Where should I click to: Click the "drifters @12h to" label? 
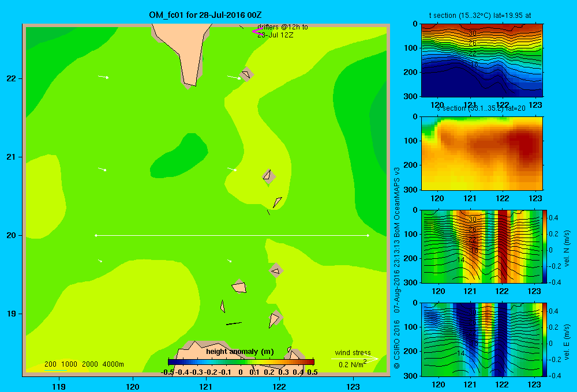(283, 27)
